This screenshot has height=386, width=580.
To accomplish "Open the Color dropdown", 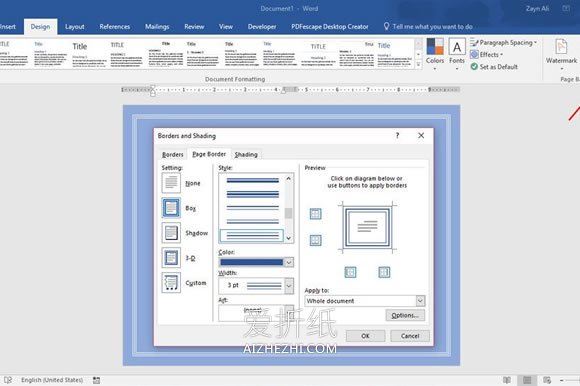I will click(289, 262).
